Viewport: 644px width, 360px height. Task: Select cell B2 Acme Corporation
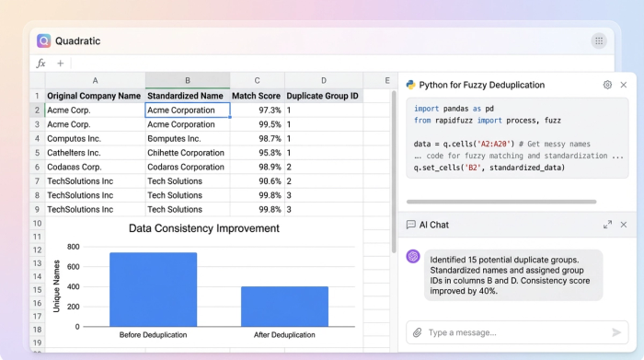[x=188, y=110]
